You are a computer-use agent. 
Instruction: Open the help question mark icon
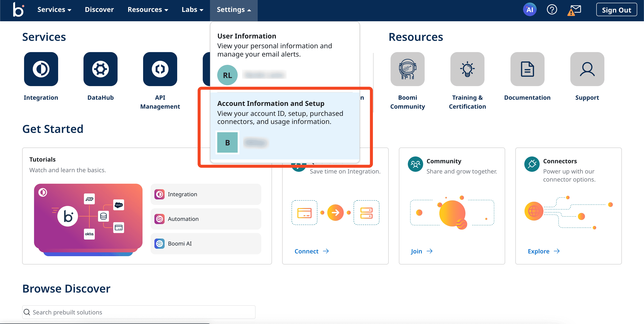pos(552,10)
